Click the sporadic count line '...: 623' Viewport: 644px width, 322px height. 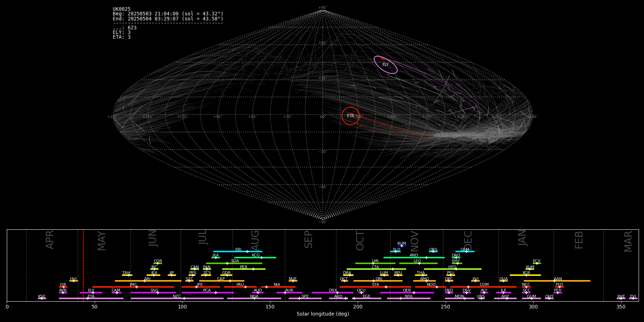pos(125,28)
